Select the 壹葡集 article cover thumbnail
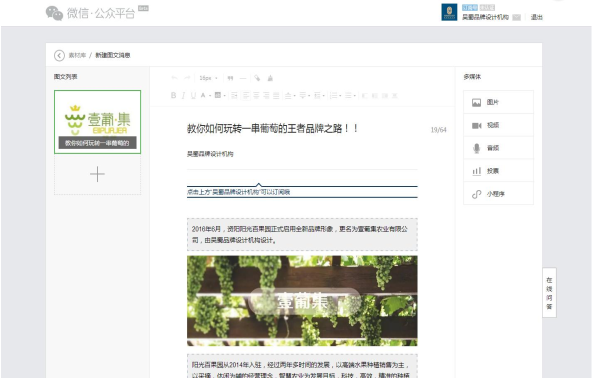 pyautogui.click(x=97, y=122)
